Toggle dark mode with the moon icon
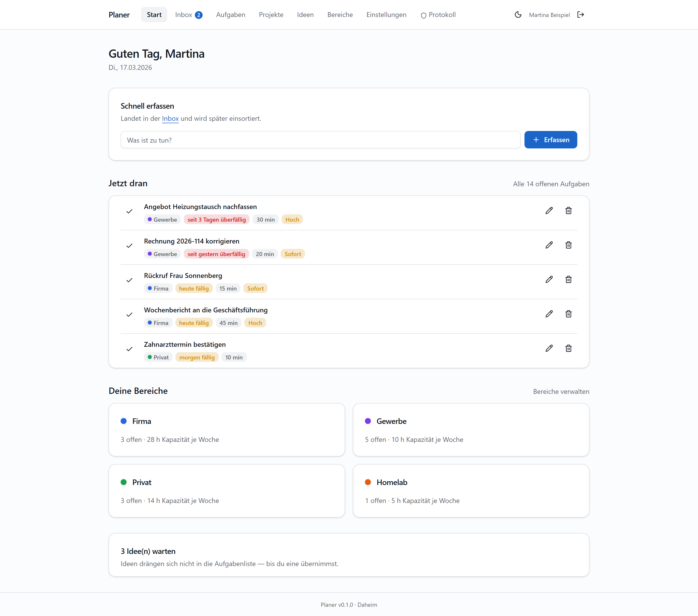 click(x=518, y=15)
